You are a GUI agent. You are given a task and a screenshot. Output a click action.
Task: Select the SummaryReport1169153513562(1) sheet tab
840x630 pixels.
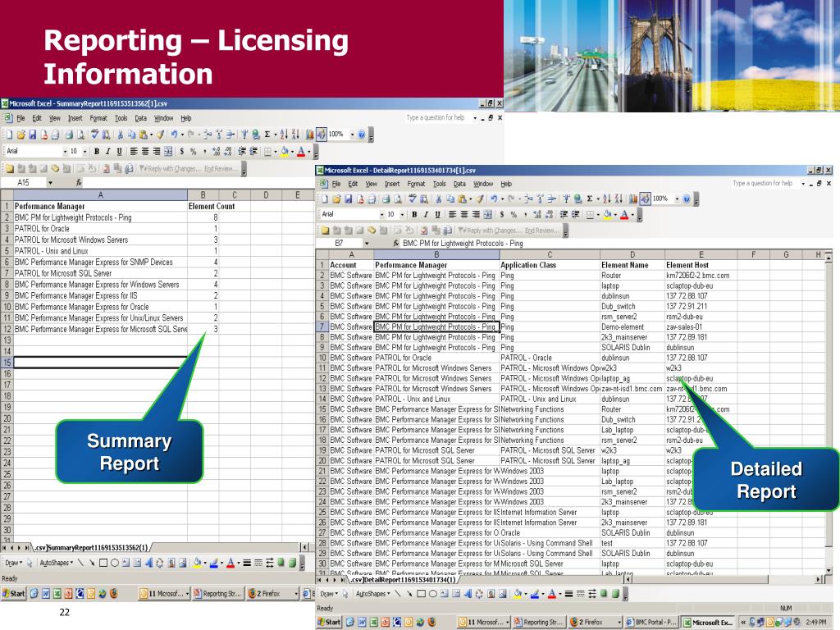click(x=91, y=547)
